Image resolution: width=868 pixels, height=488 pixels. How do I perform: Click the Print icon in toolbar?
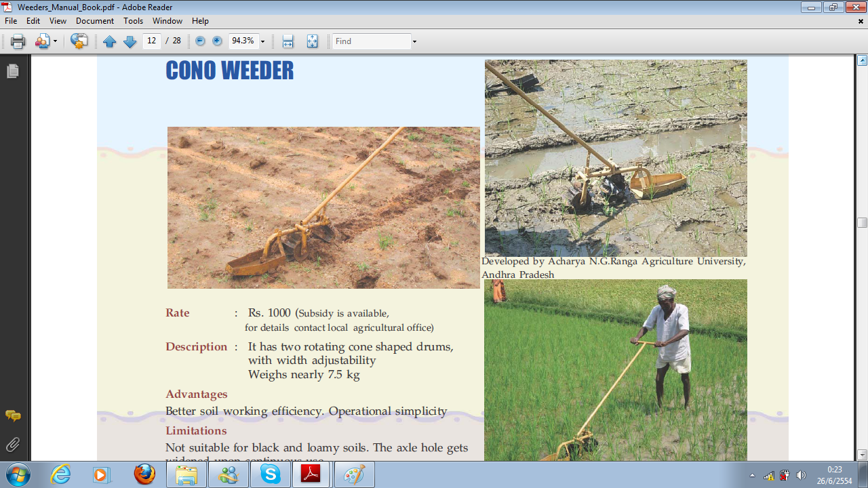(x=18, y=42)
